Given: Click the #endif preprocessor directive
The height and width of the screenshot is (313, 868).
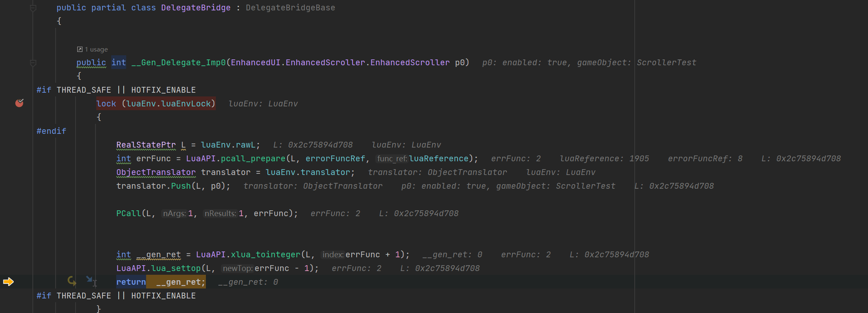Looking at the screenshot, I should click(51, 131).
